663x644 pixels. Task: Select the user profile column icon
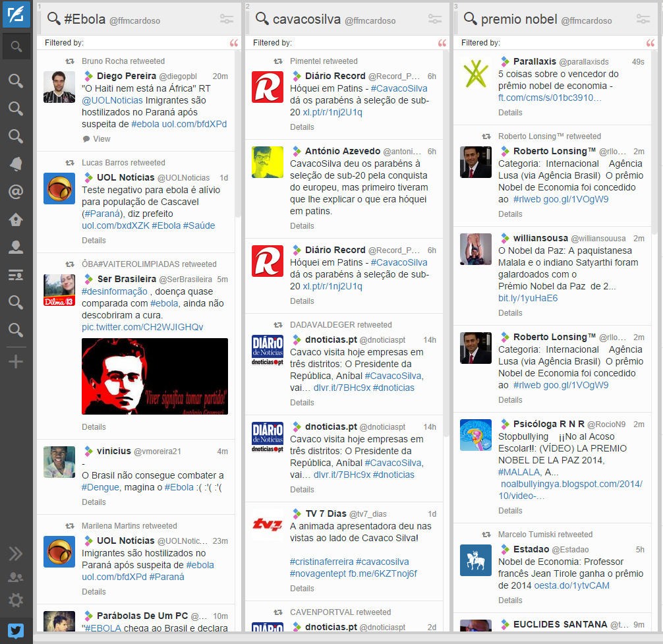pyautogui.click(x=16, y=247)
